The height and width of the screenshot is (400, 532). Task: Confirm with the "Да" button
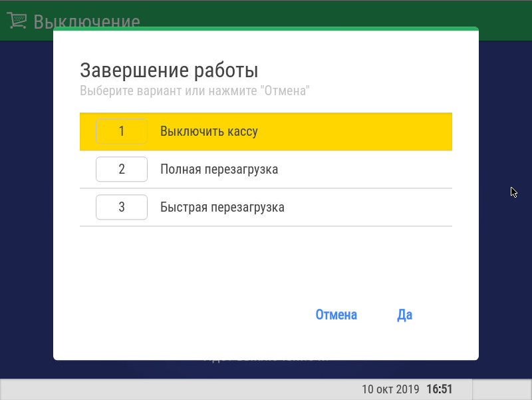click(405, 315)
